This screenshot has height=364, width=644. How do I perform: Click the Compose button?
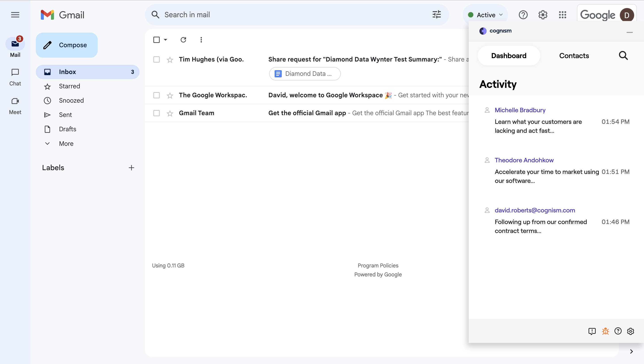(66, 45)
